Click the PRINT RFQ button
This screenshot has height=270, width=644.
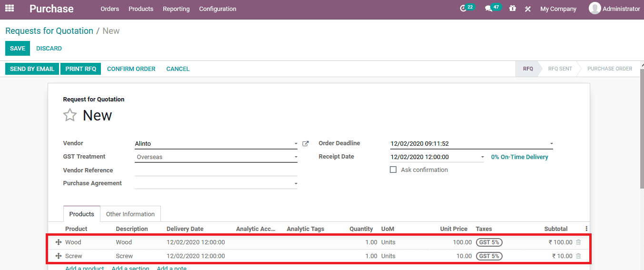tap(81, 69)
